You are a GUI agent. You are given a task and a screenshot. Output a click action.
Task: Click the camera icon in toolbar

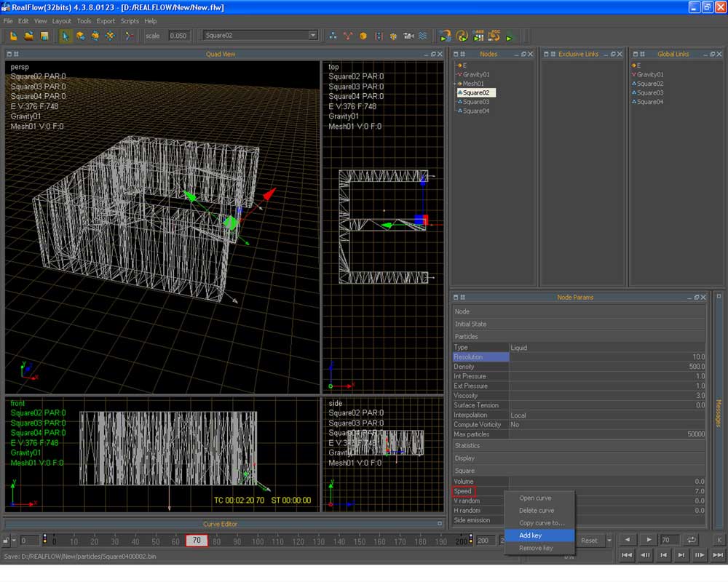click(x=408, y=36)
